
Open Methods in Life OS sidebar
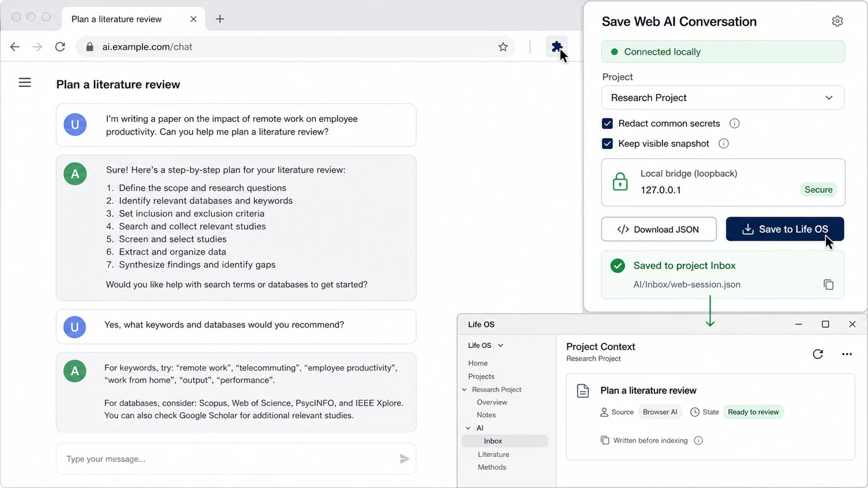(492, 467)
